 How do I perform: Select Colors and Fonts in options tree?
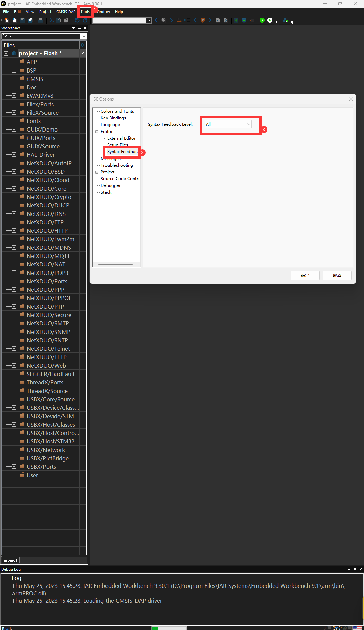pyautogui.click(x=117, y=111)
